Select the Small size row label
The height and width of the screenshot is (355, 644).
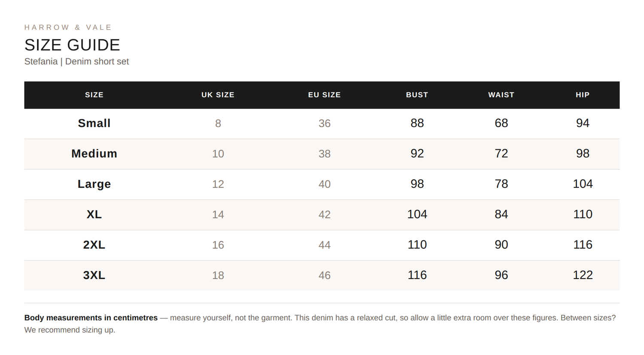(94, 123)
